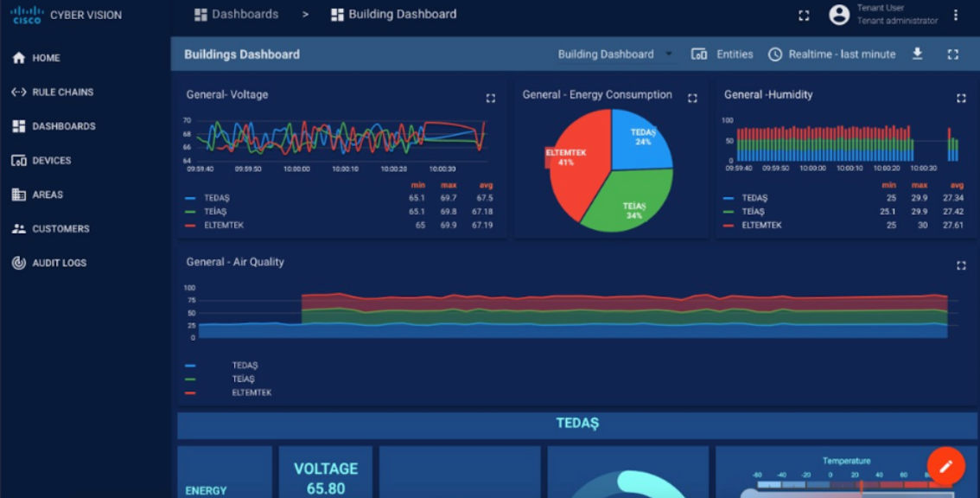Viewport: 980px width, 498px height.
Task: Click the orange edit pencil button
Action: coord(945,467)
